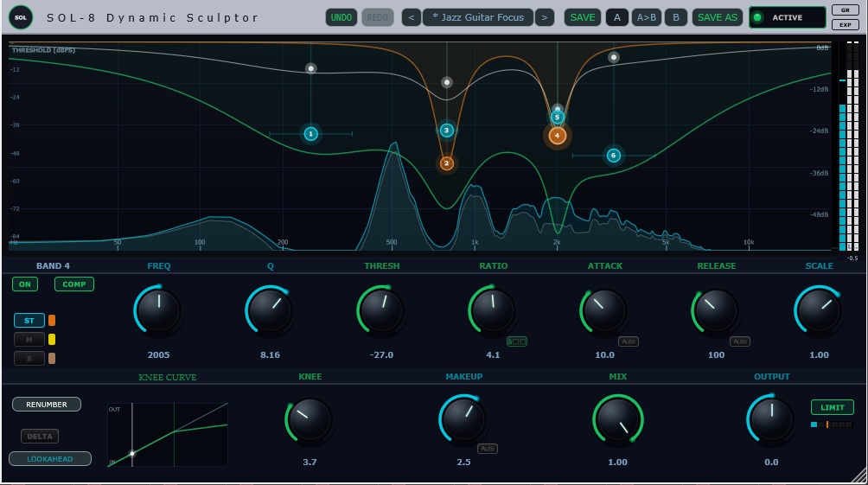
Task: Click the SOL logo icon
Action: click(21, 17)
